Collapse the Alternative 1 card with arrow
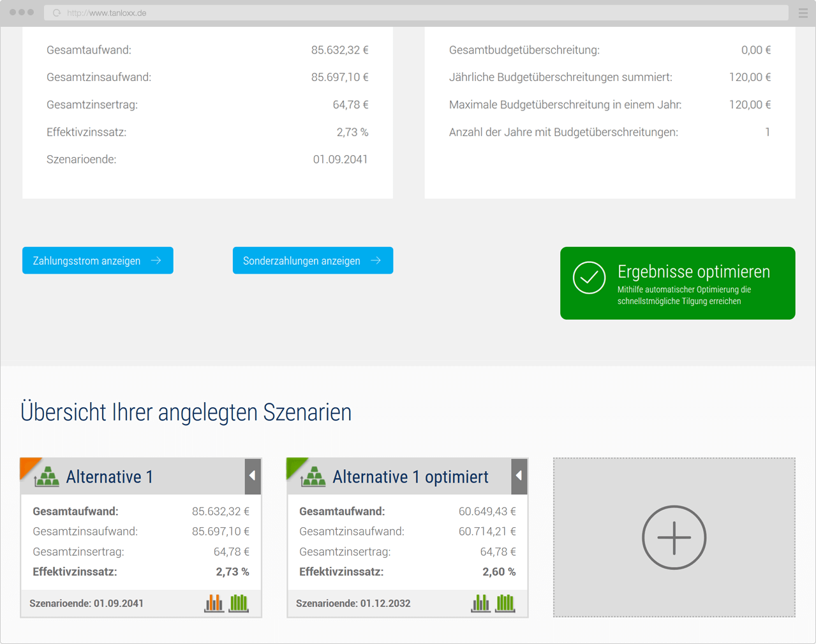This screenshot has width=816, height=644. (x=253, y=476)
